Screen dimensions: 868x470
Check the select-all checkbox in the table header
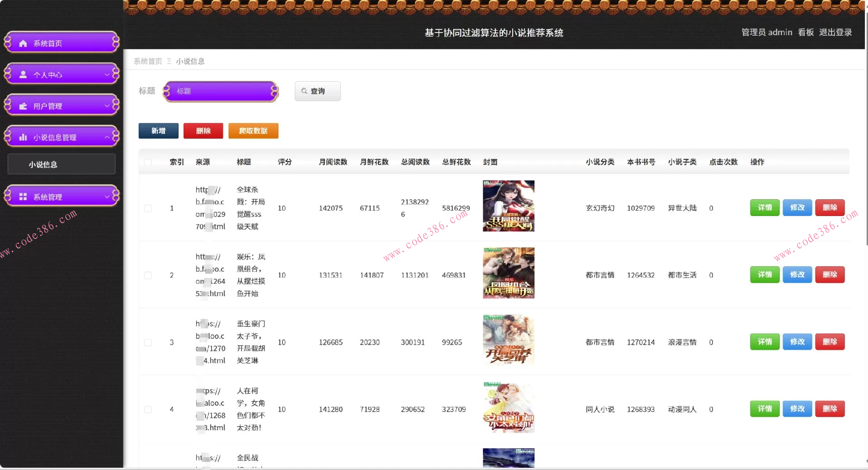[147, 162]
